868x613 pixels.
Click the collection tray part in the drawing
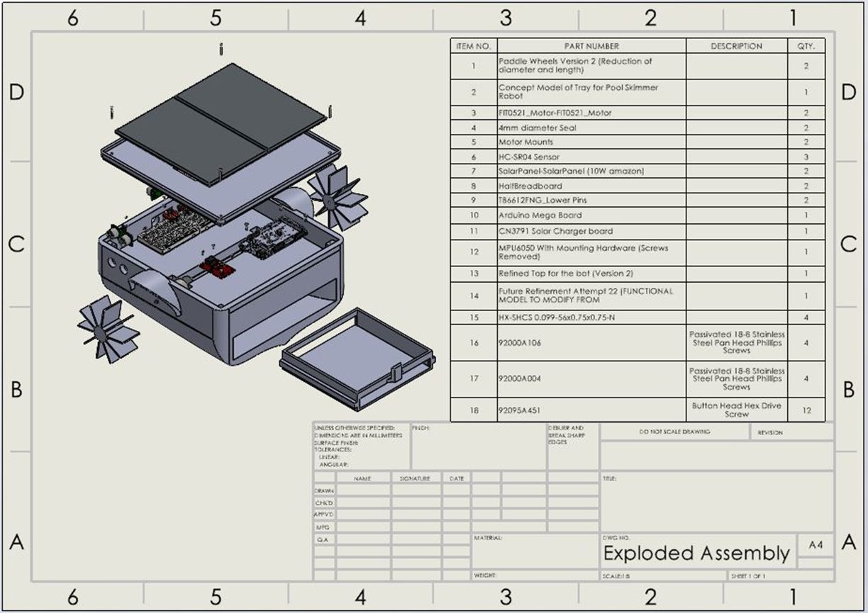click(357, 359)
